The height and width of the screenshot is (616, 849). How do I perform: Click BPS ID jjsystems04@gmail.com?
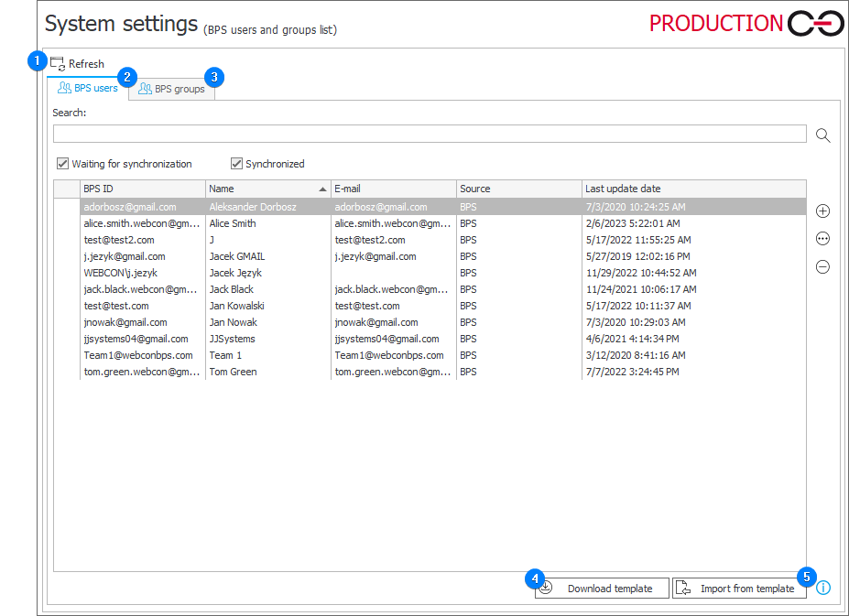[136, 339]
